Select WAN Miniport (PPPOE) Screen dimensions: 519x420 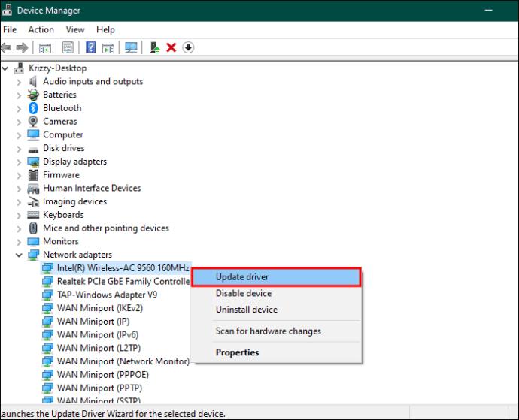103,375
